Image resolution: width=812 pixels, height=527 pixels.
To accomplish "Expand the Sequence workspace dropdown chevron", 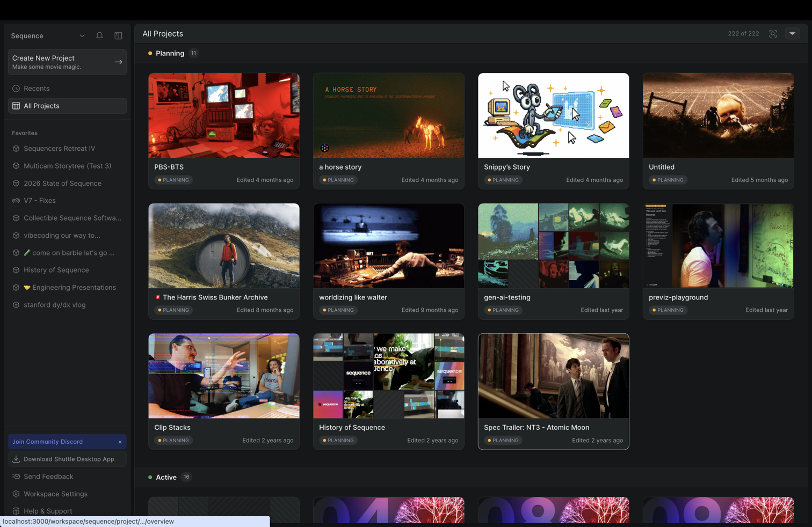I will pyautogui.click(x=82, y=36).
